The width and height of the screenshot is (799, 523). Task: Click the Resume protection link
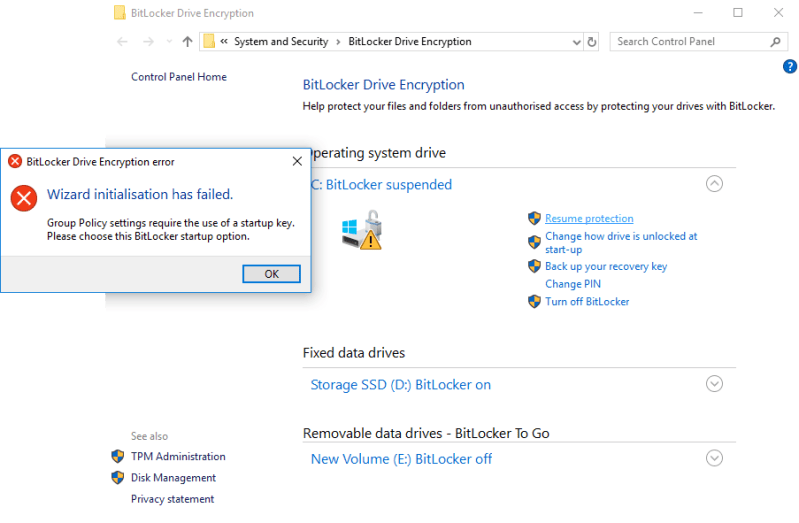pos(589,218)
